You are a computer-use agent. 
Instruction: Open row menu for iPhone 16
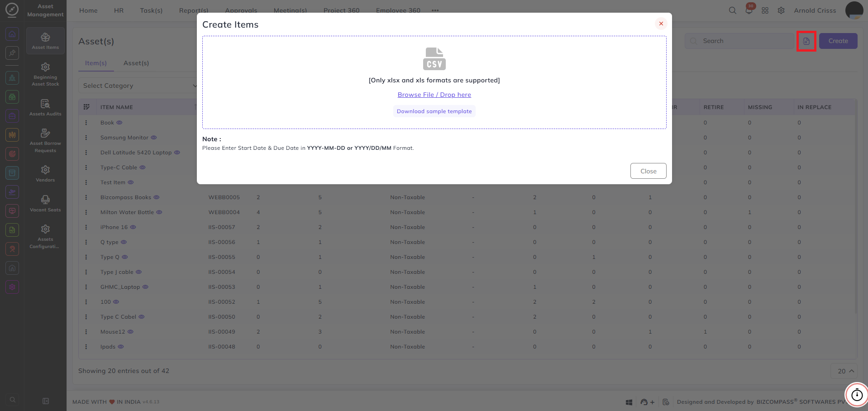[86, 227]
